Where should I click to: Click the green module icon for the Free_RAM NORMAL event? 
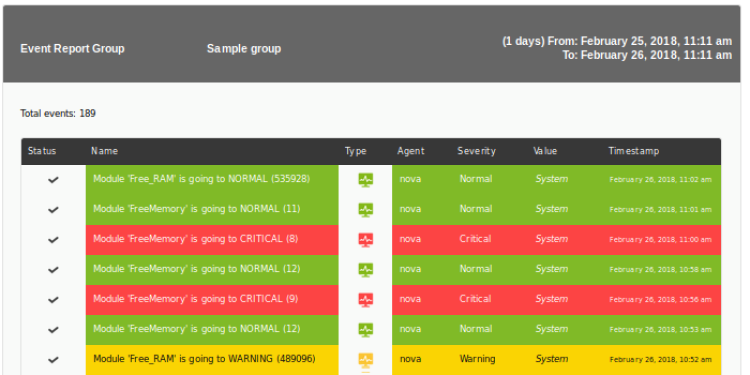tap(365, 180)
